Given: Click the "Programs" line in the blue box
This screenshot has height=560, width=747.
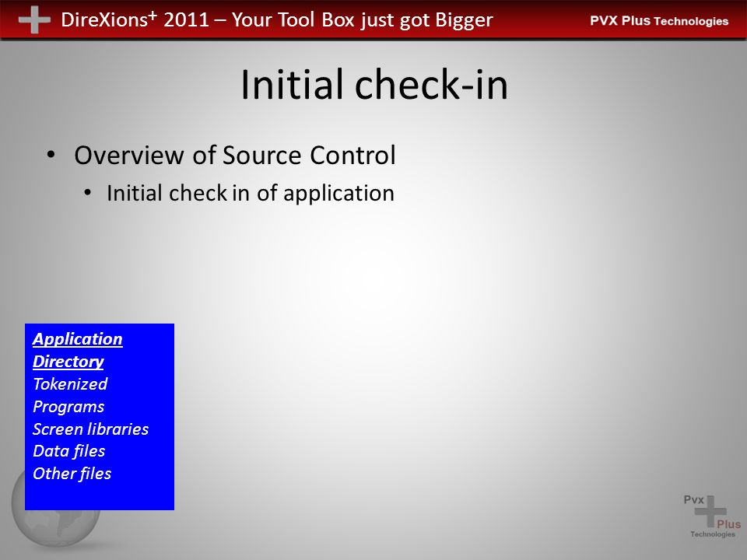Looking at the screenshot, I should point(68,407).
